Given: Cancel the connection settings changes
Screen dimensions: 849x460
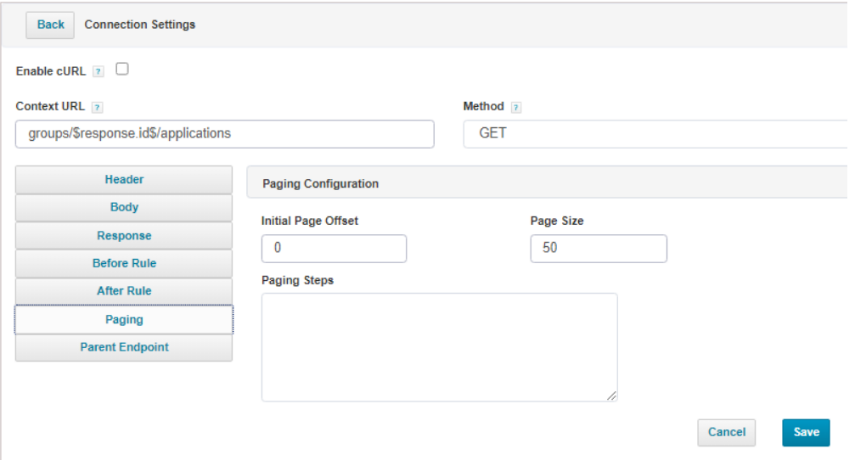Looking at the screenshot, I should 726,432.
